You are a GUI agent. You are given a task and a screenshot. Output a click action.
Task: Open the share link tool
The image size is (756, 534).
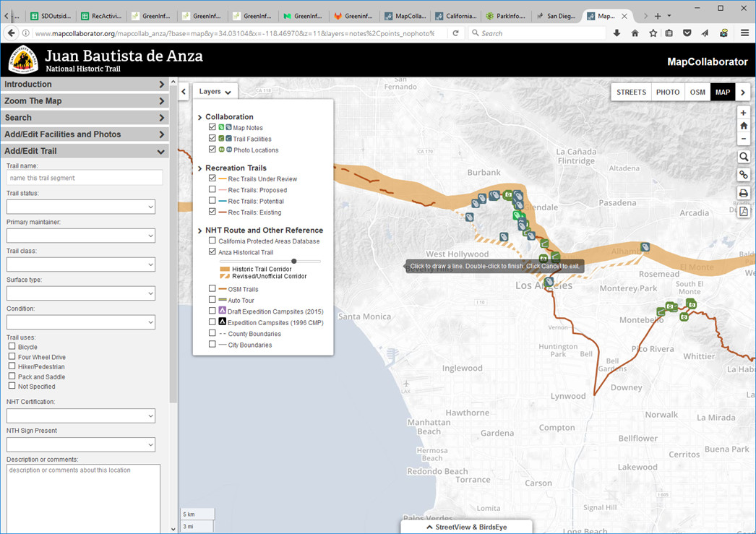point(744,174)
